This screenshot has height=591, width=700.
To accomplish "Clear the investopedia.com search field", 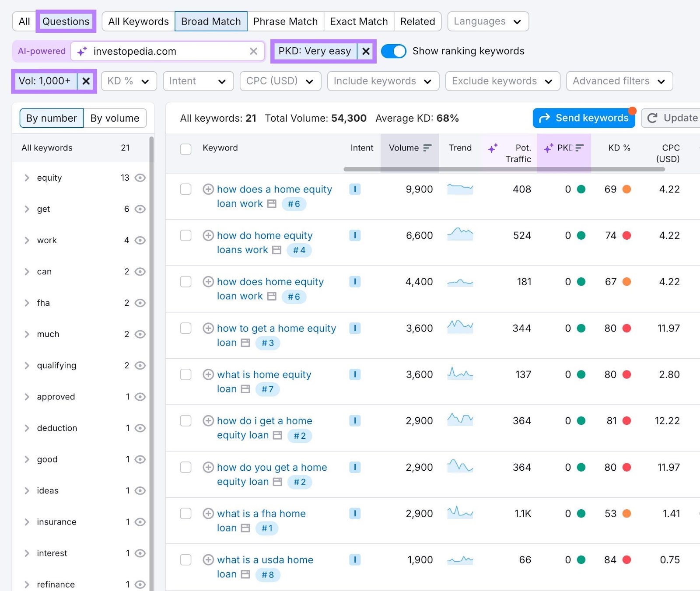I will [254, 51].
